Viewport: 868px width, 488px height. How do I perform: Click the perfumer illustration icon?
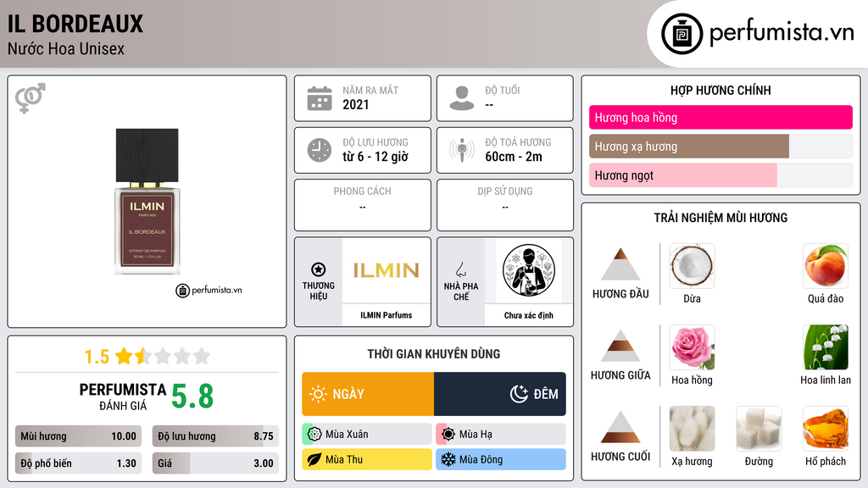529,270
